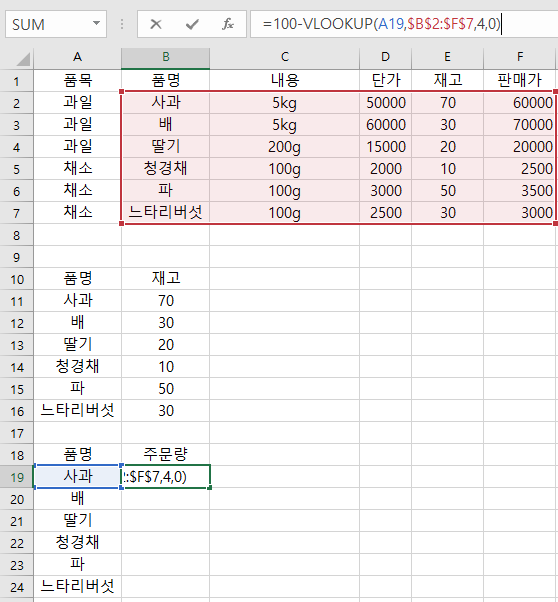
Task: Select 60000 in 판매가 column
Action: (x=520, y=103)
